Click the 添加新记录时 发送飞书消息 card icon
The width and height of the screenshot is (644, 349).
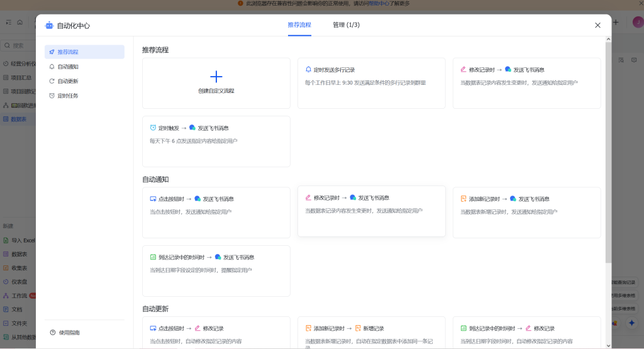(x=464, y=199)
